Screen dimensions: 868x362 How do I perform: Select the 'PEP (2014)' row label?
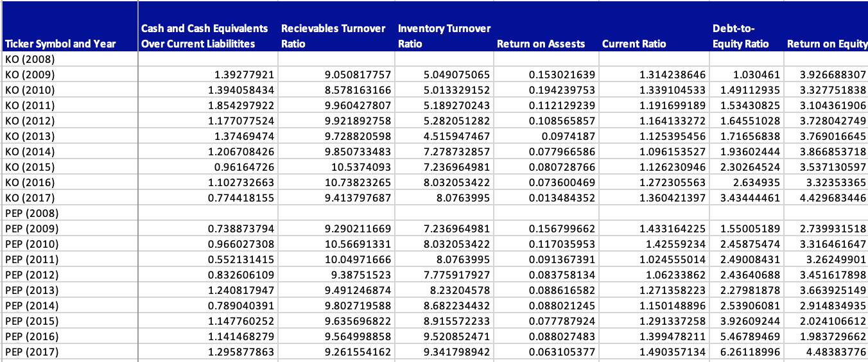69,306
